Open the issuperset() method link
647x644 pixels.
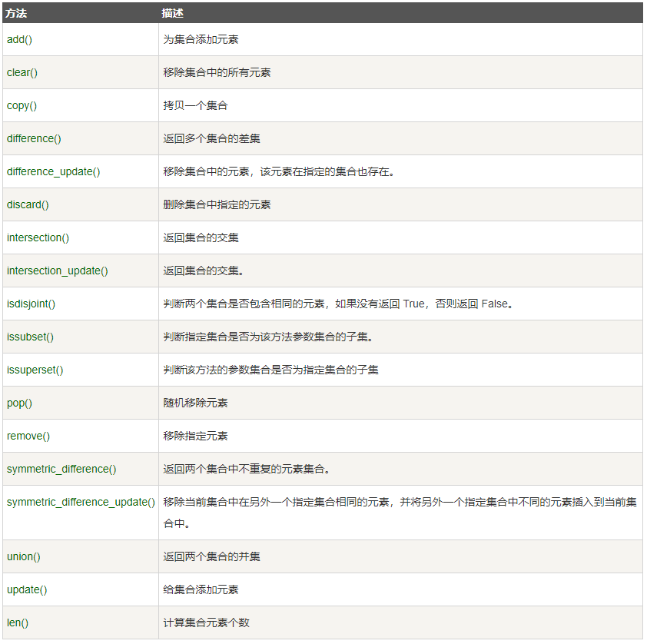tap(35, 370)
